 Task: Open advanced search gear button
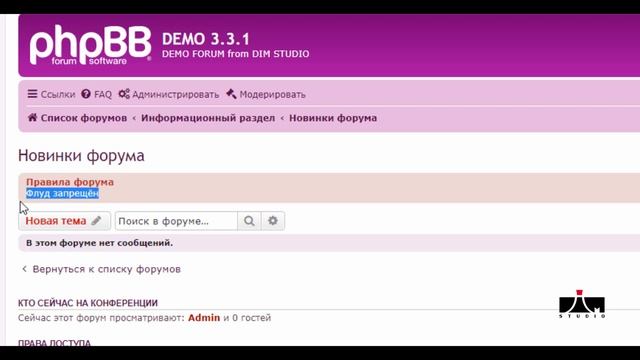(x=273, y=221)
